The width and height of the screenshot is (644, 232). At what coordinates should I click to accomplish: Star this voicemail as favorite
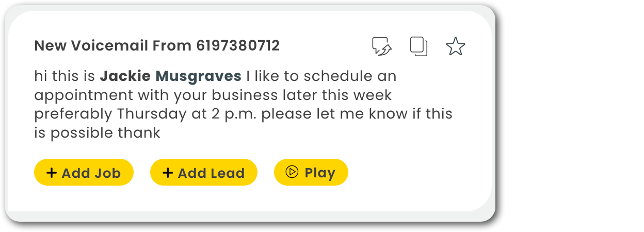pyautogui.click(x=455, y=46)
